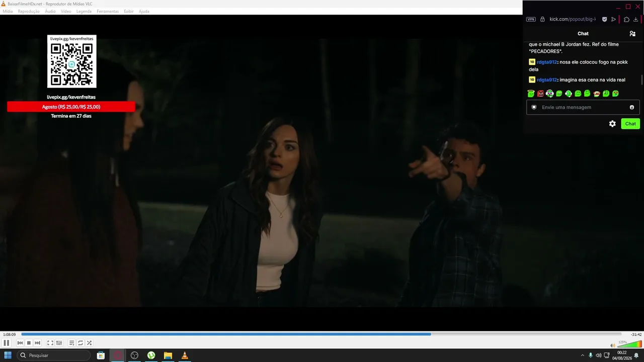Stop the VLC playback
Image resolution: width=644 pixels, height=362 pixels.
[x=29, y=343]
